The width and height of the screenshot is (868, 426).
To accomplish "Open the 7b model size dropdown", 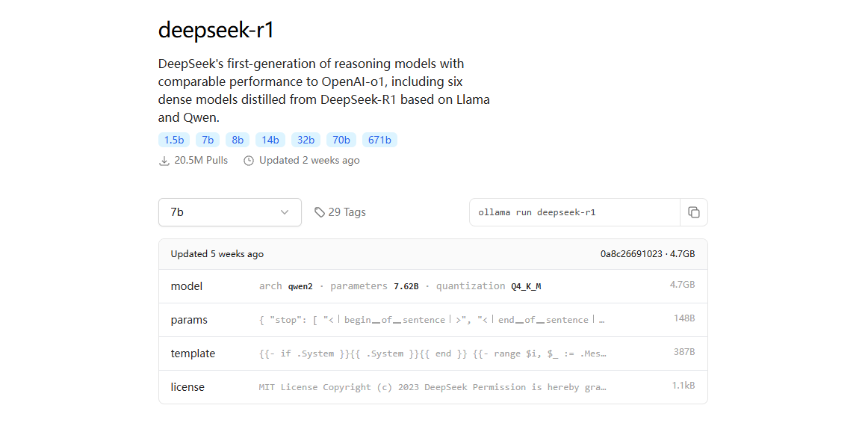I will pyautogui.click(x=229, y=212).
